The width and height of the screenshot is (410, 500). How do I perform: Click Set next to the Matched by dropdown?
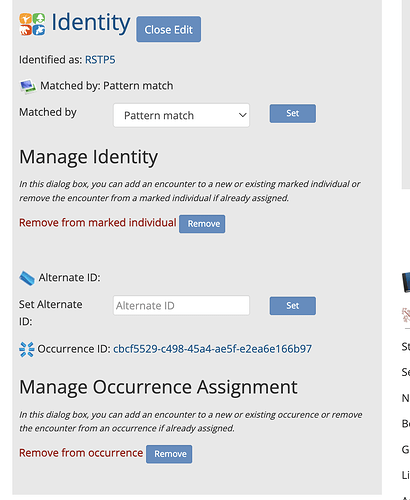293,113
